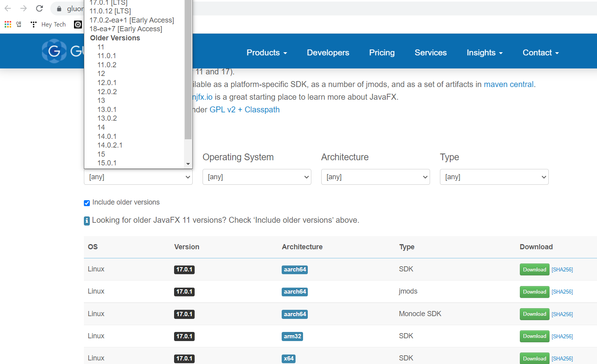Click the spiral bookmark icon

(x=78, y=25)
